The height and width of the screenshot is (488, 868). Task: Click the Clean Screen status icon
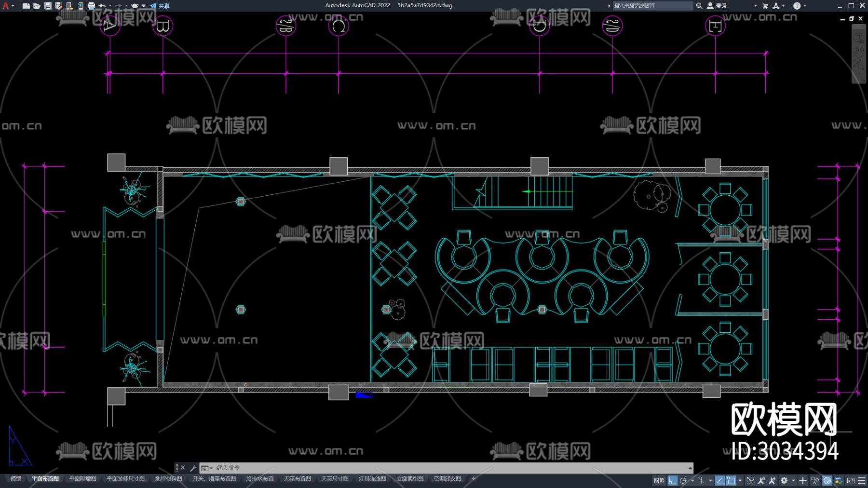click(851, 480)
